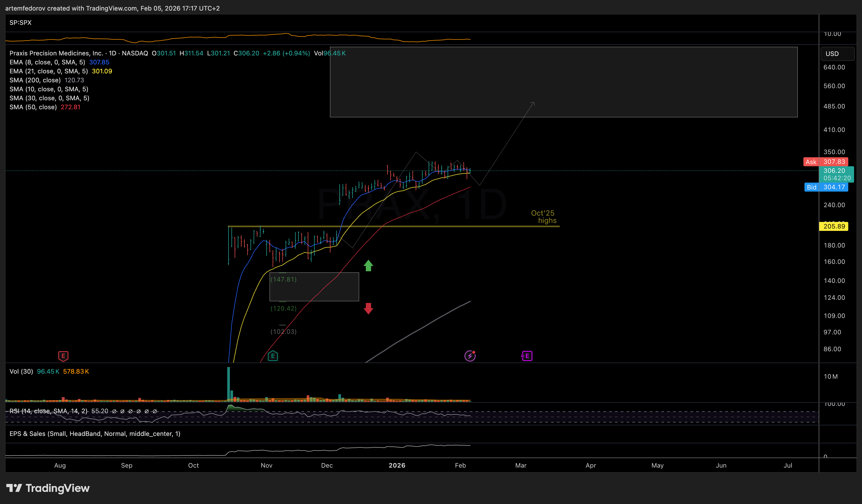Click the Bid 304.17 price label
862x504 pixels.
(x=826, y=187)
